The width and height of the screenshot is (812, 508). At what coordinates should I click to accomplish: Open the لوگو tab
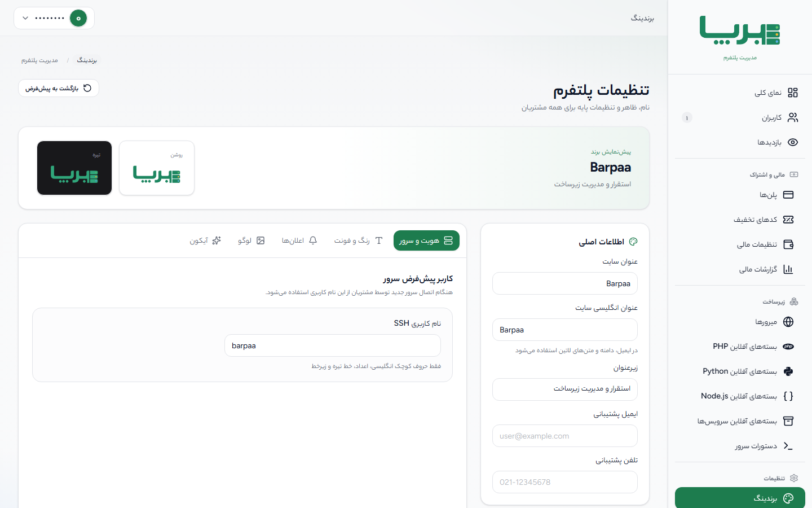pos(251,240)
